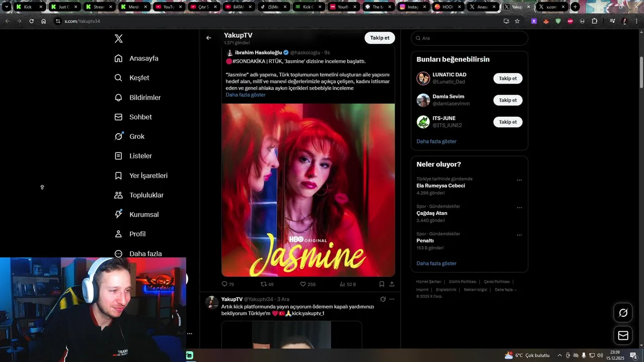This screenshot has width=644, height=362.
Task: Open Yer İşaretleri bookmarks
Action: coord(141,175)
